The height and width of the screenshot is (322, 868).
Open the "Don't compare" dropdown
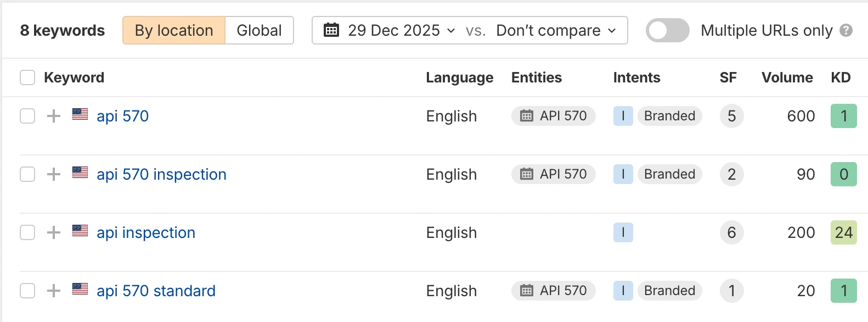pyautogui.click(x=554, y=30)
